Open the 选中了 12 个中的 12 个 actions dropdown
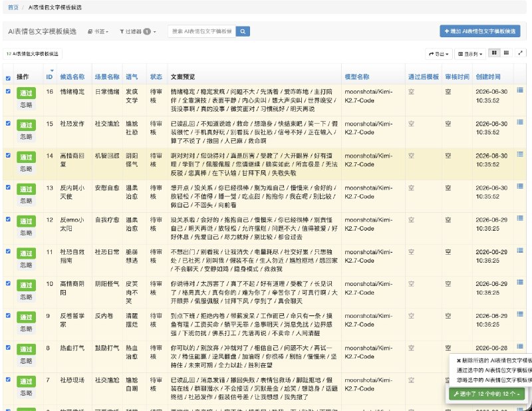The width and height of the screenshot is (532, 411). [x=487, y=394]
